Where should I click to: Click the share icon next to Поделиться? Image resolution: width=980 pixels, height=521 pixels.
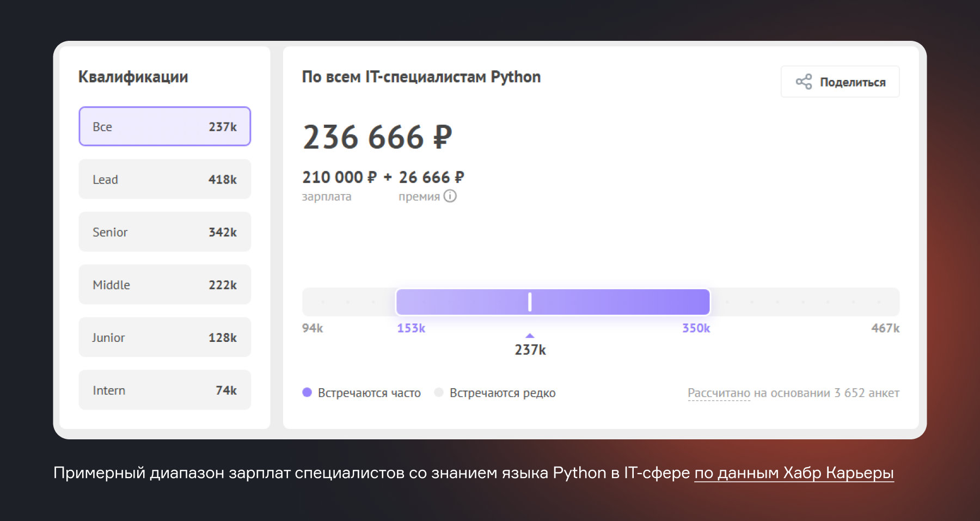click(804, 82)
